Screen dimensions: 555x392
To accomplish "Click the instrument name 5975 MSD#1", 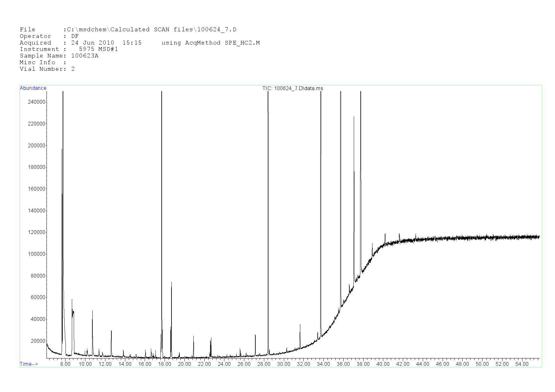I will (x=98, y=49).
